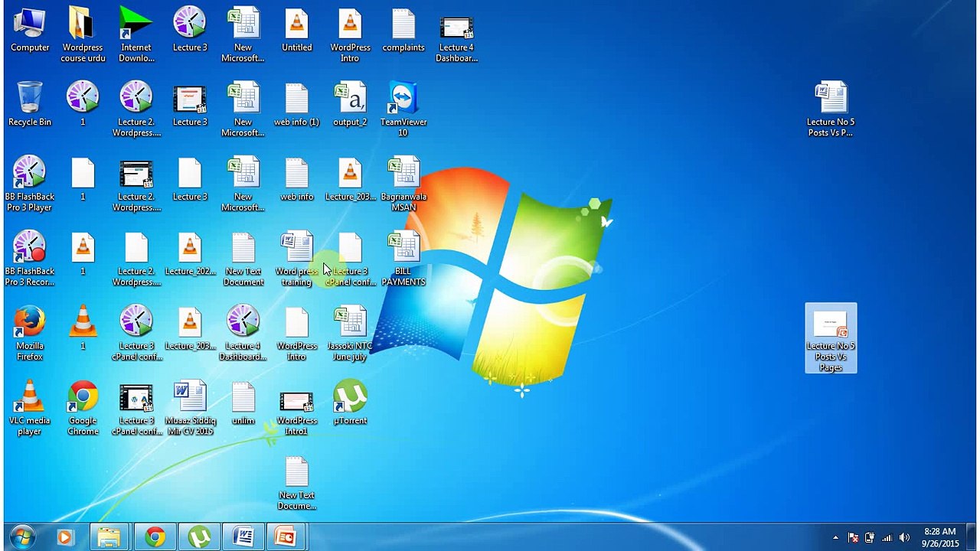This screenshot has height=551, width=980.
Task: Open pinned media player on taskbar
Action: click(x=65, y=537)
